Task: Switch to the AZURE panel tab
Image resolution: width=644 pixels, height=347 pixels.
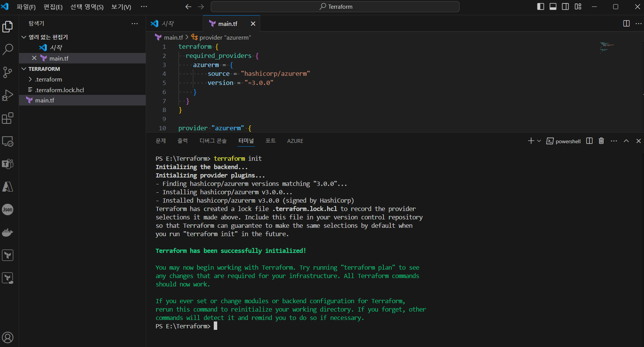Action: (x=295, y=141)
